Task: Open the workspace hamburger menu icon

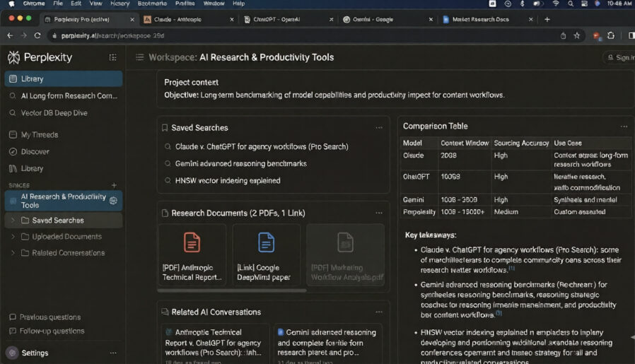Action: pyautogui.click(x=140, y=57)
